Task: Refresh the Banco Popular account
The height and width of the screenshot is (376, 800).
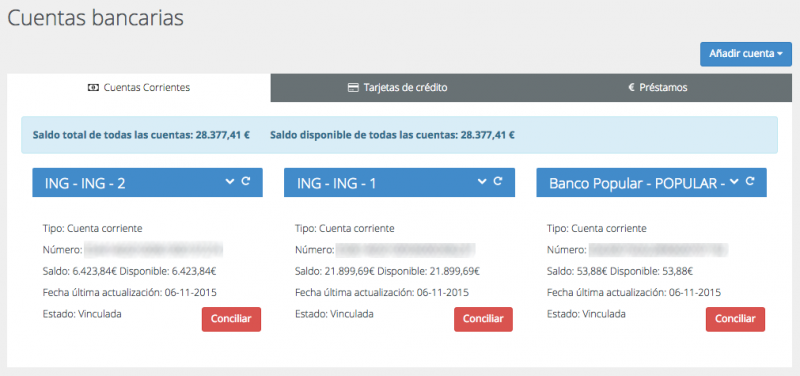Action: tap(750, 181)
